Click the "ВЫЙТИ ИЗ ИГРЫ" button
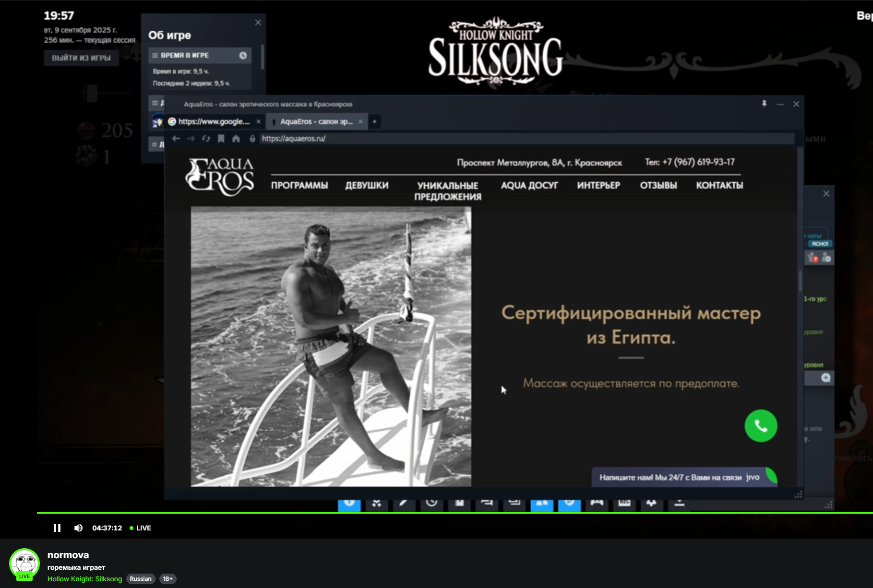The height and width of the screenshot is (588, 873). (x=81, y=58)
